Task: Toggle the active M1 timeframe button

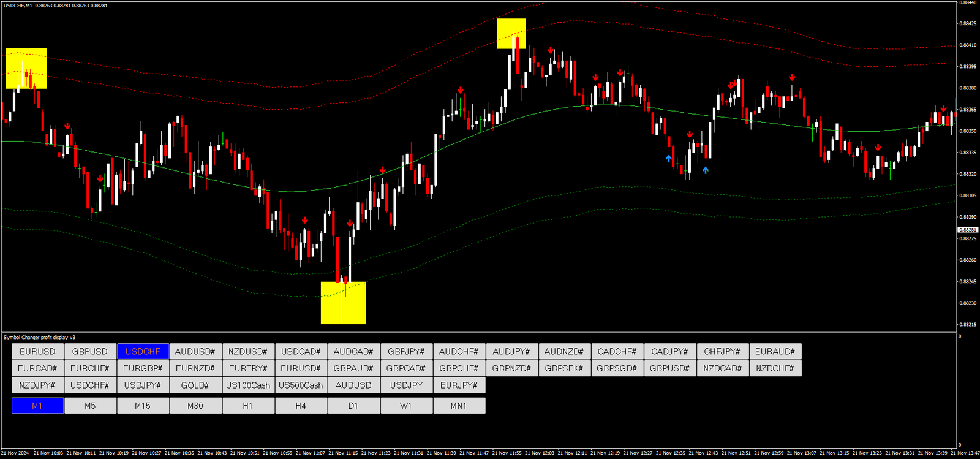Action: tap(37, 406)
